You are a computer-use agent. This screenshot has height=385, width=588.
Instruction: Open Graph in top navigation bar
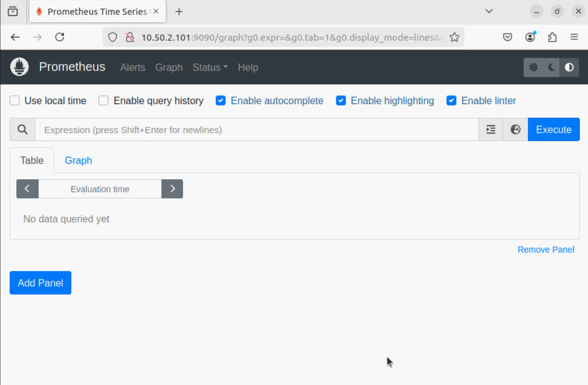point(169,68)
